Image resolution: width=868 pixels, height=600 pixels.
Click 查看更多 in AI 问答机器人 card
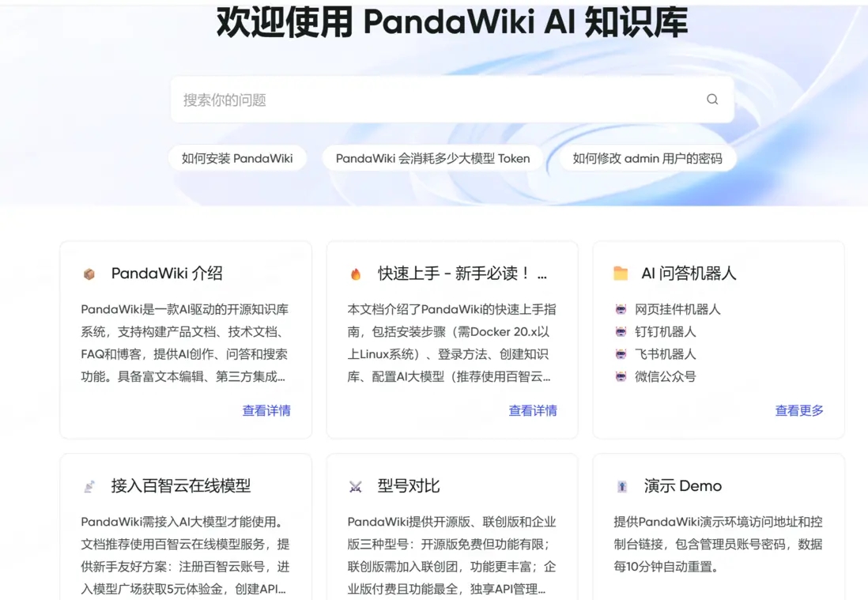tap(798, 410)
